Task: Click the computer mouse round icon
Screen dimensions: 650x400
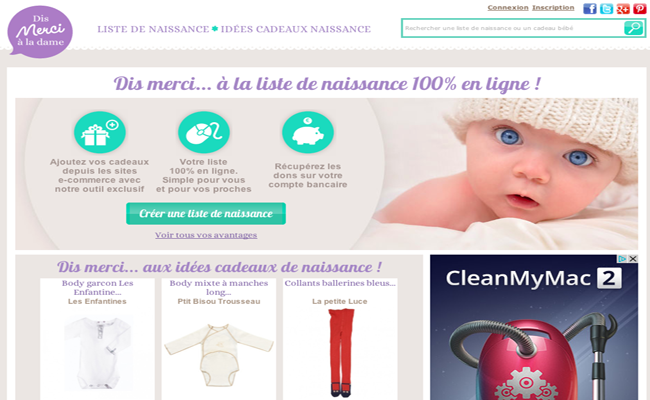Action: pyautogui.click(x=204, y=133)
